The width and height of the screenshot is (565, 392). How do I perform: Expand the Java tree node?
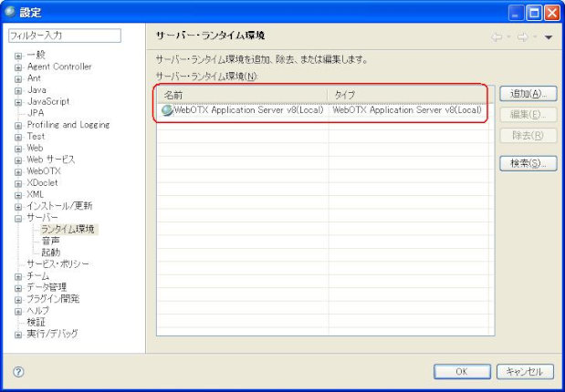[x=17, y=90]
